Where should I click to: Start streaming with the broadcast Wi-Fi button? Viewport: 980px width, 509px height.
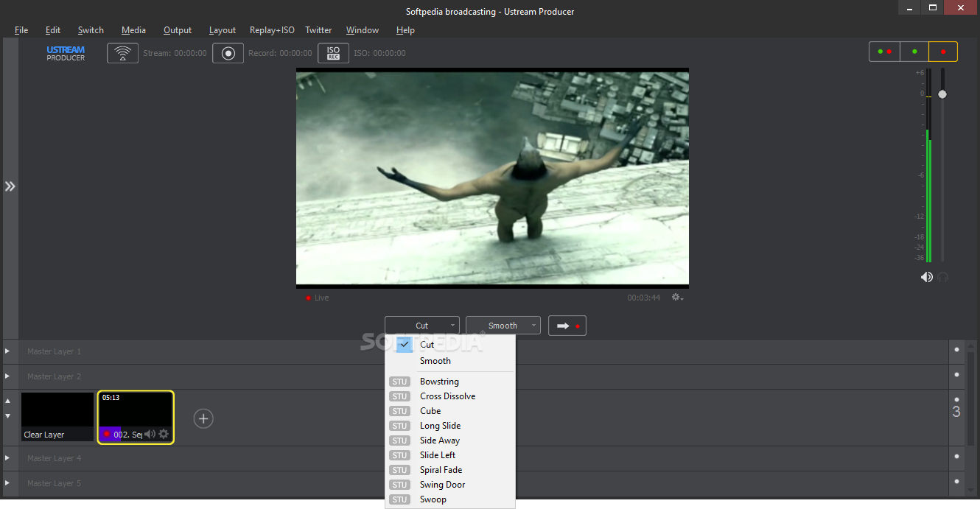click(x=122, y=53)
